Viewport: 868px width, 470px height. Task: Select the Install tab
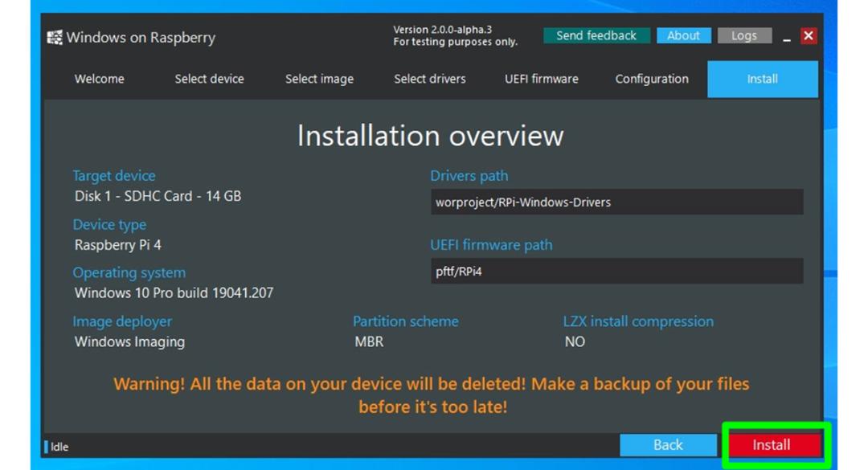(763, 80)
